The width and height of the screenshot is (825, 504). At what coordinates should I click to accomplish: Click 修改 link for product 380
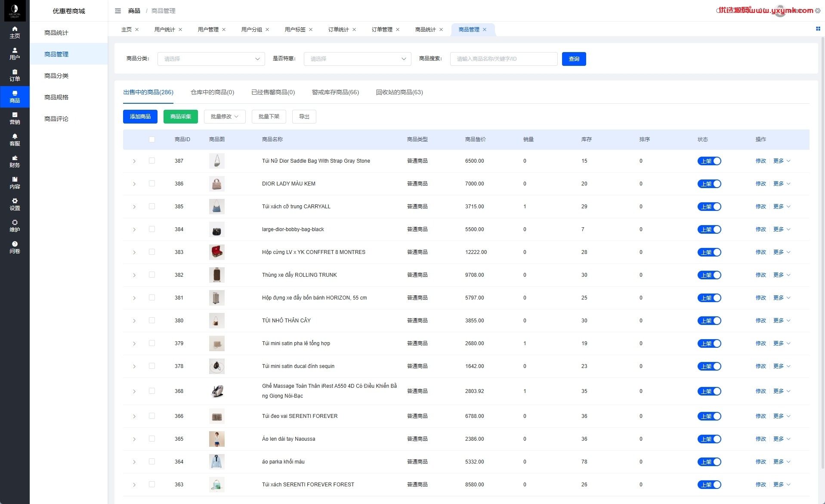tap(760, 321)
